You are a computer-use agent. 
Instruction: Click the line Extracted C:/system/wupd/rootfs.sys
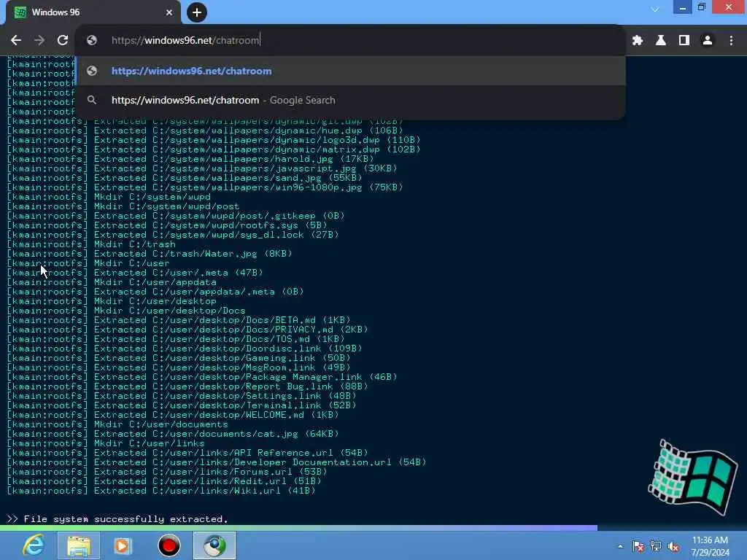click(167, 225)
